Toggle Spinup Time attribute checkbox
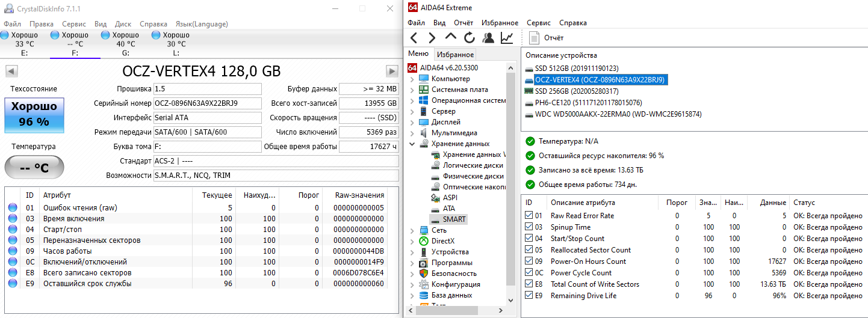This screenshot has width=868, height=318. click(529, 227)
